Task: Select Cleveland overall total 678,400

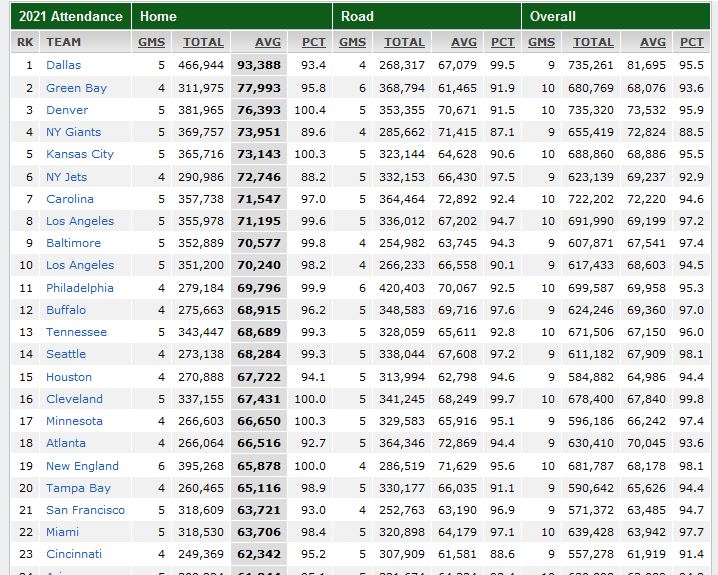Action: [591, 399]
